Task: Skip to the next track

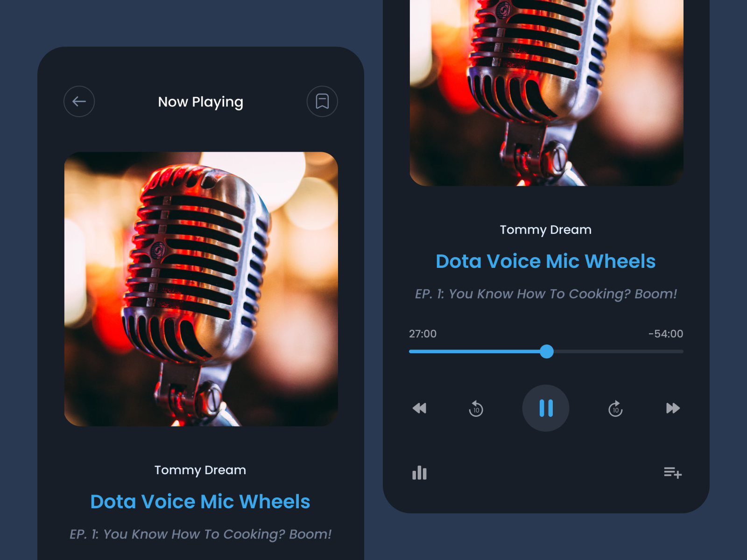Action: point(673,408)
